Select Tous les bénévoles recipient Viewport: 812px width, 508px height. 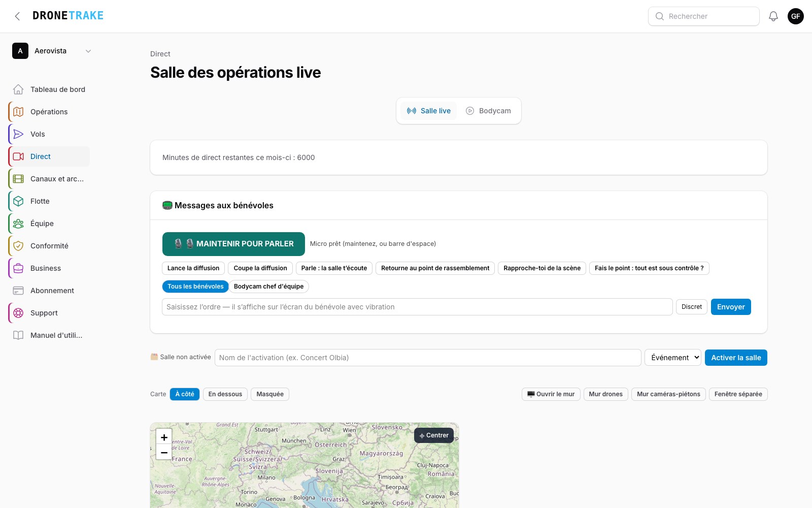click(x=195, y=287)
